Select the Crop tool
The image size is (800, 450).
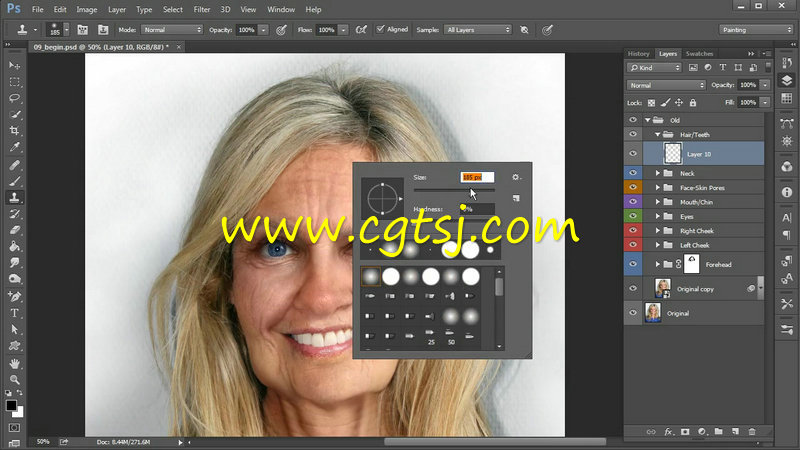click(14, 131)
